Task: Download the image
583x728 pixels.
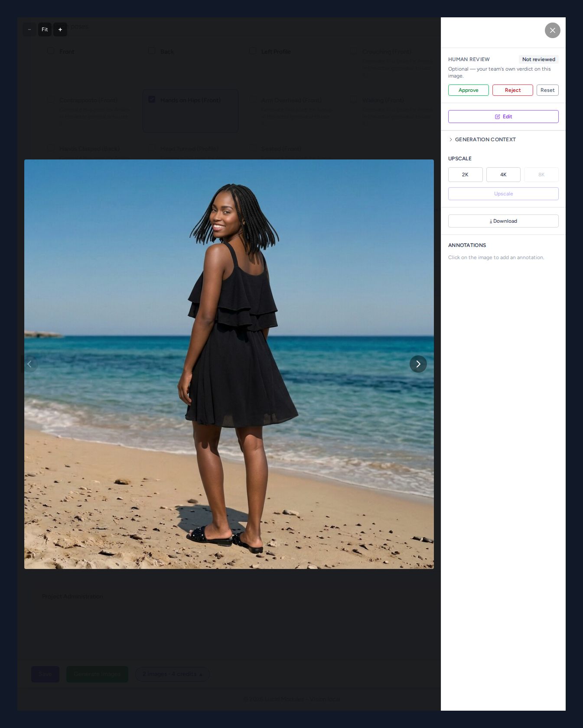Action: [x=503, y=221]
